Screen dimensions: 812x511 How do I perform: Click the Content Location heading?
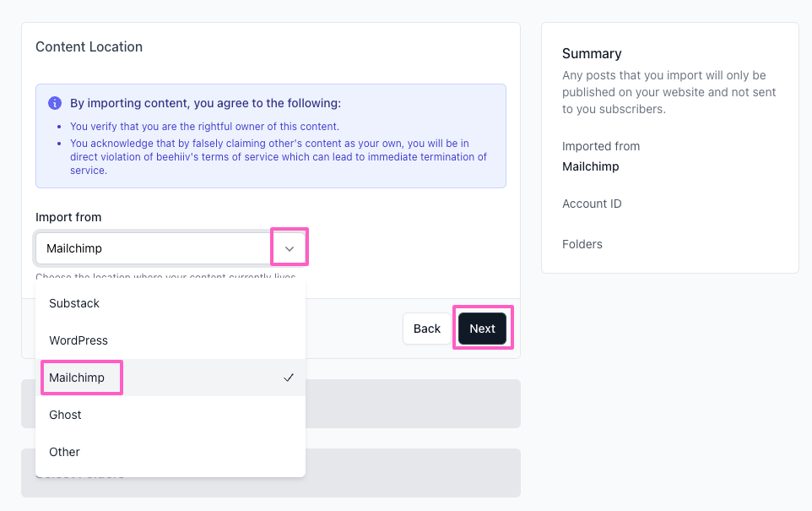(89, 46)
